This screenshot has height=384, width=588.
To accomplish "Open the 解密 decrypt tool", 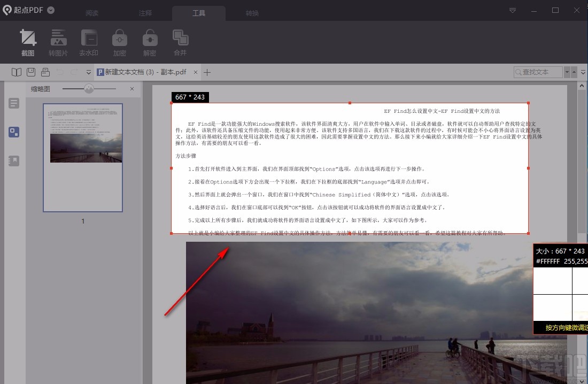I will point(150,42).
